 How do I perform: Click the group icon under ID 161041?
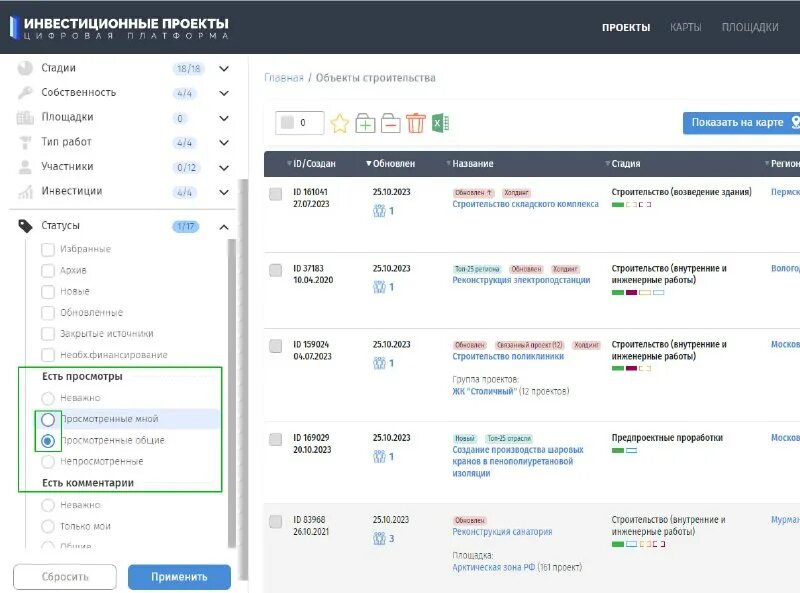point(379,211)
